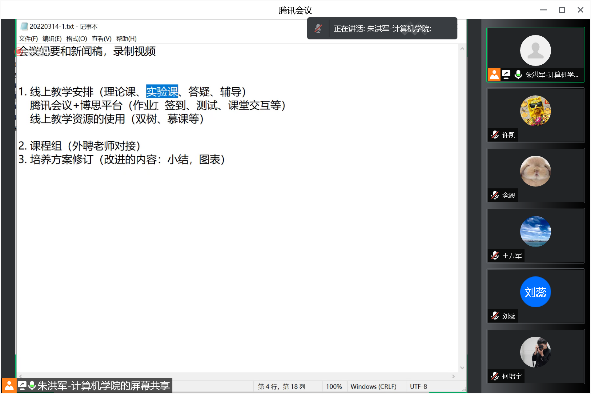Image resolution: width=591 pixels, height=394 pixels.
Task: Select the default gray avatar of the host tile
Action: tap(535, 51)
